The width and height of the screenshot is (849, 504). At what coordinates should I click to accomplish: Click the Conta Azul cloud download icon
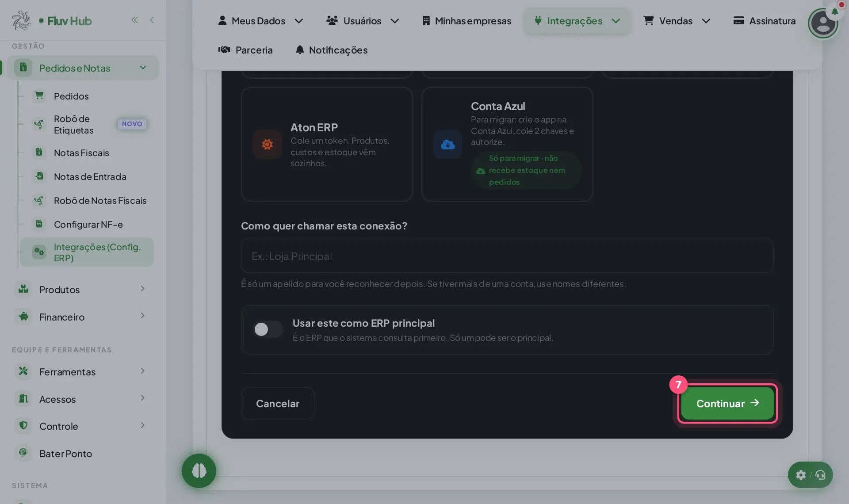[447, 144]
